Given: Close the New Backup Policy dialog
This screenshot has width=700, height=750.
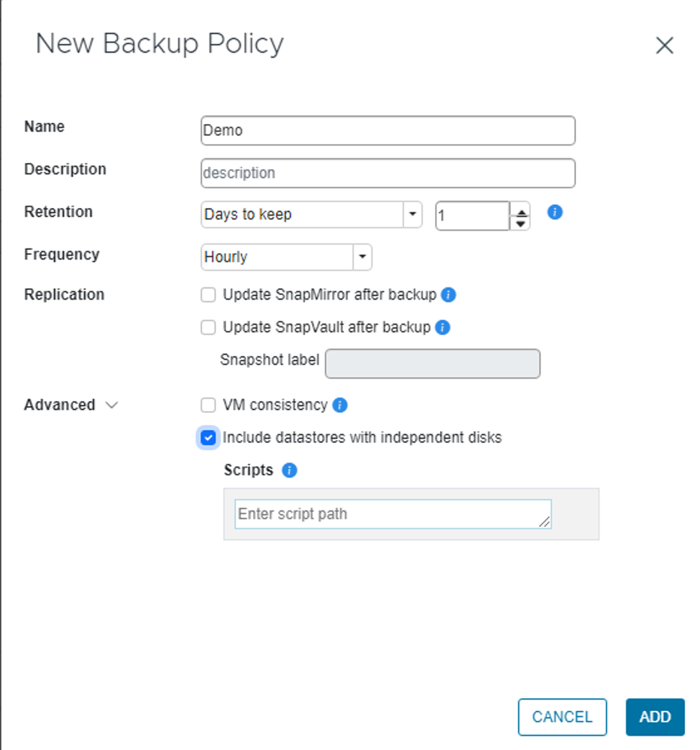Looking at the screenshot, I should [x=664, y=46].
